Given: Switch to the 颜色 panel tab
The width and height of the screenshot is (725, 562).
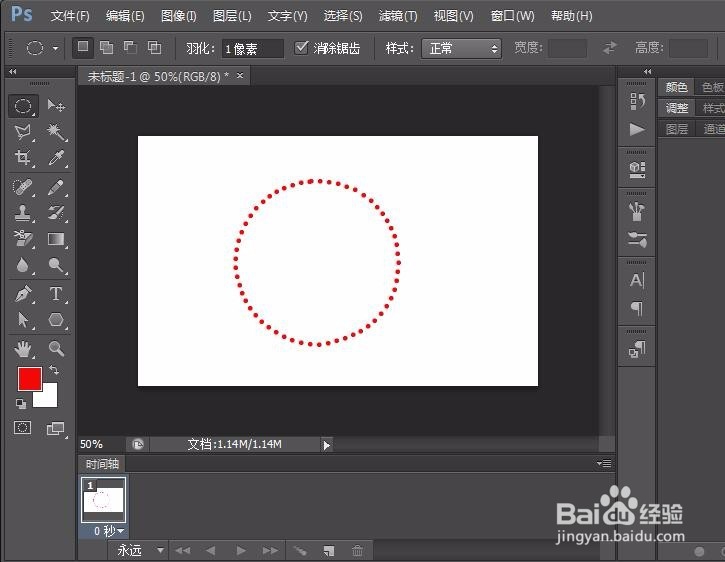Looking at the screenshot, I should [676, 87].
